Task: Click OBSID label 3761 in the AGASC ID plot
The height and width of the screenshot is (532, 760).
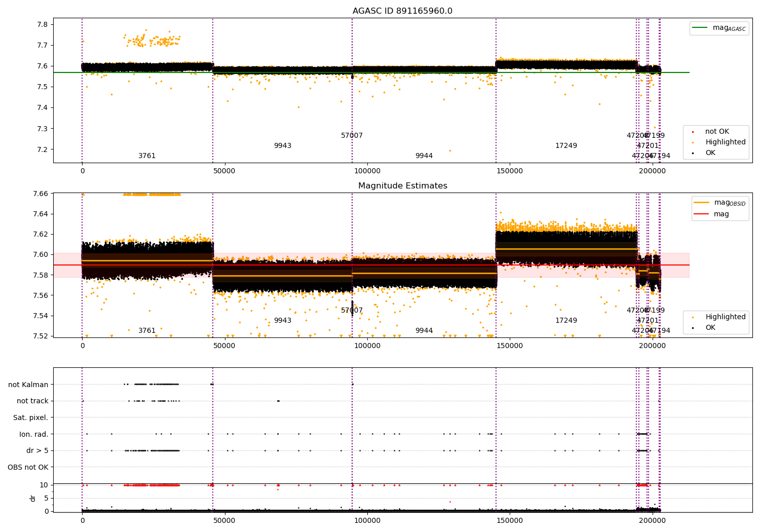Action: (x=147, y=156)
